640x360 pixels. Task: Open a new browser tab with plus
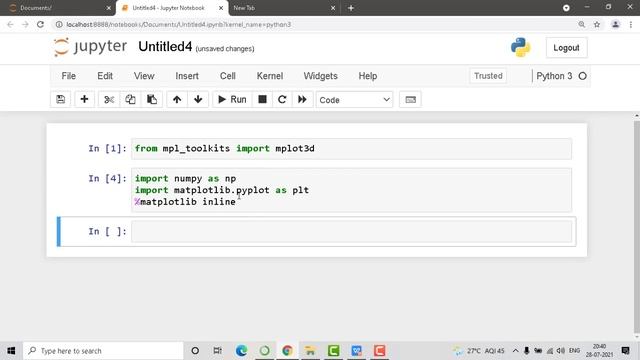(351, 8)
